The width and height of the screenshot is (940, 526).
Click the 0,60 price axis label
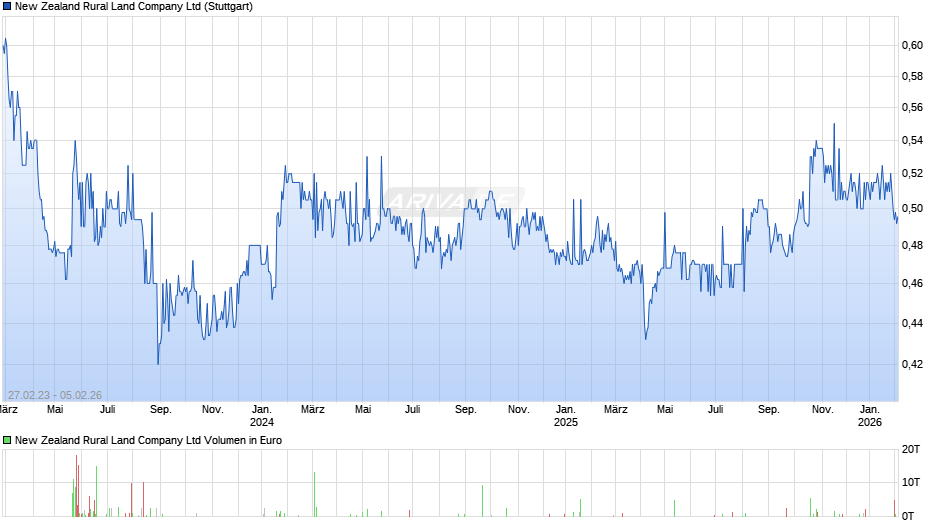(912, 46)
